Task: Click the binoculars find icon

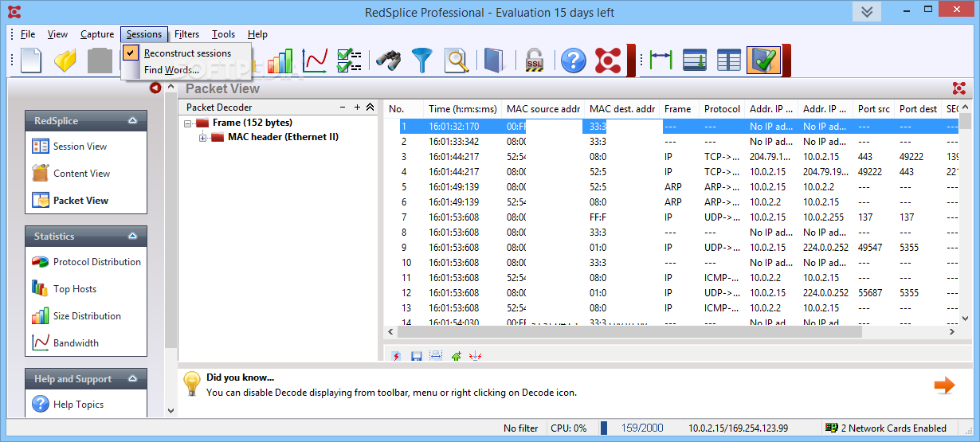Action: click(388, 61)
